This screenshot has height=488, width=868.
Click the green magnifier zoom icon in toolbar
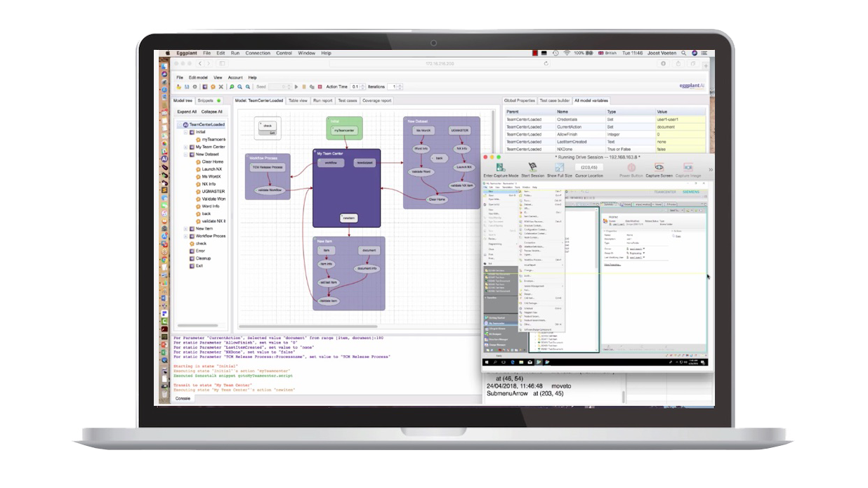click(232, 86)
